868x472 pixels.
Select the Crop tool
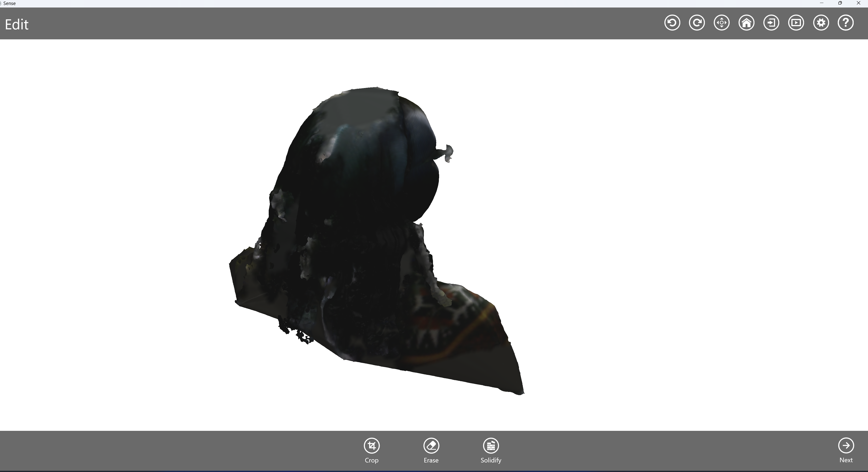point(372,446)
